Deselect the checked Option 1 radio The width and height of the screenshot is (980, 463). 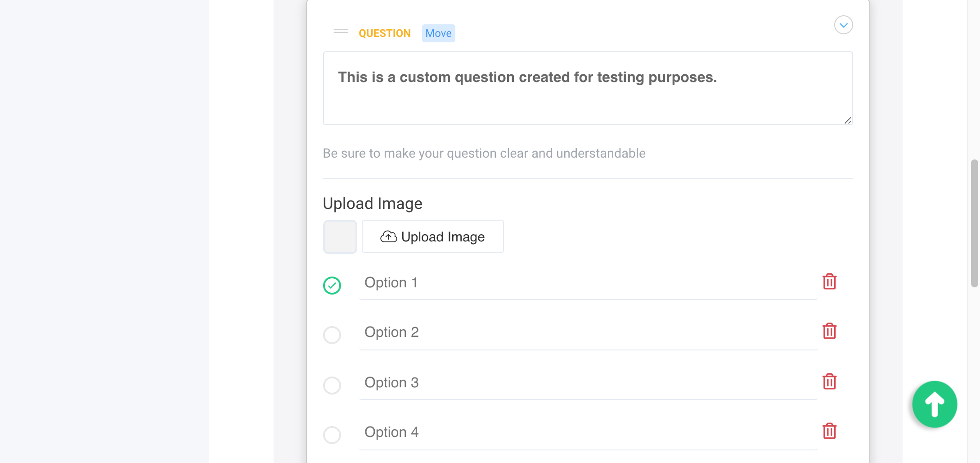[x=332, y=286]
